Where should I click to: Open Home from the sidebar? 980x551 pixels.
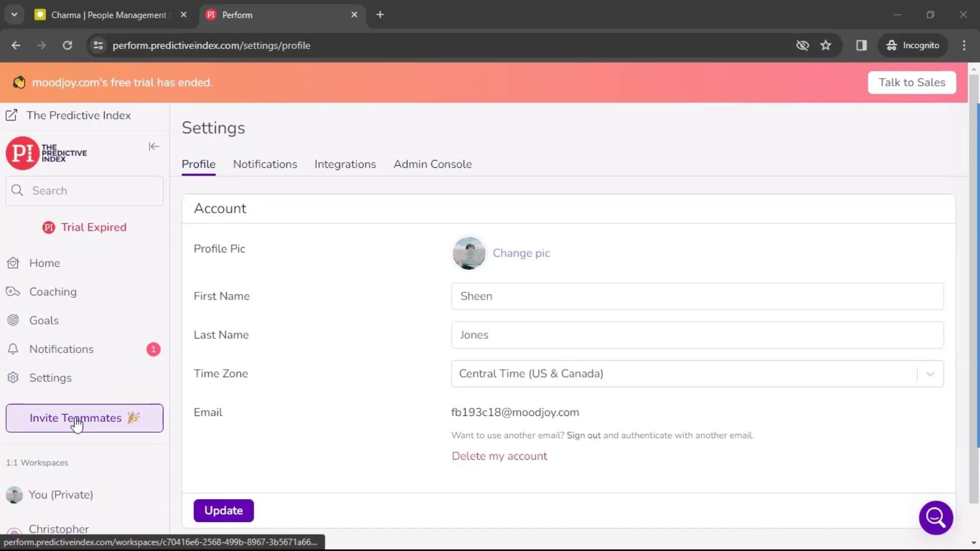(44, 263)
